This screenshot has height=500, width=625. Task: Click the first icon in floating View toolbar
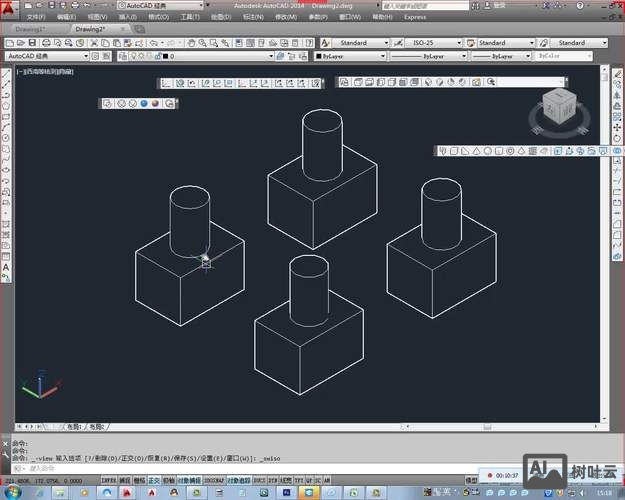tap(168, 83)
